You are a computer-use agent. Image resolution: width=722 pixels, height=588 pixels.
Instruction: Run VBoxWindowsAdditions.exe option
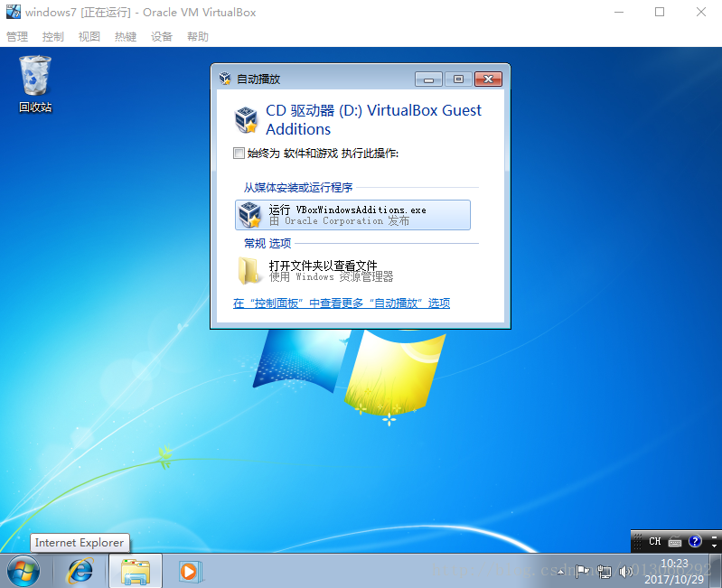click(352, 215)
